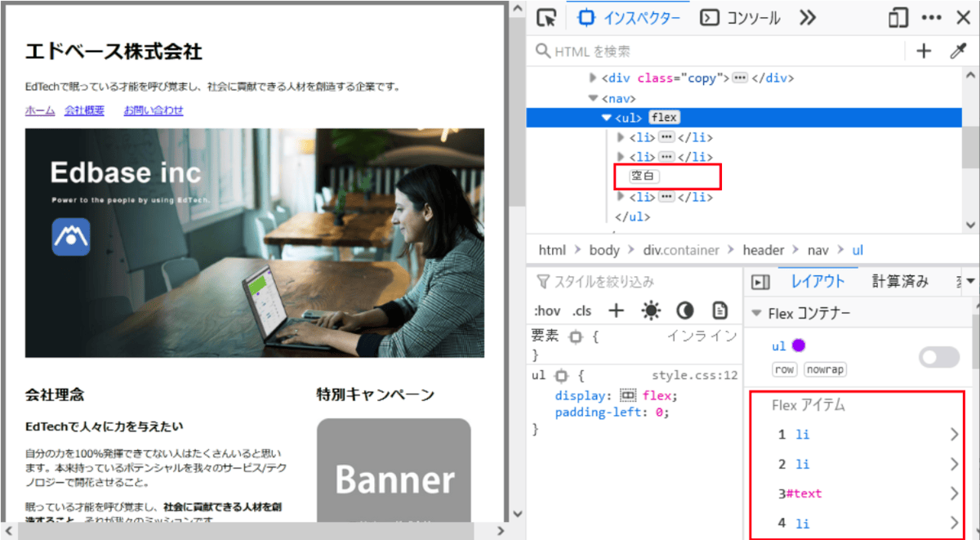Click the flex badge on the ul node
The width and height of the screenshot is (980, 540).
664,118
